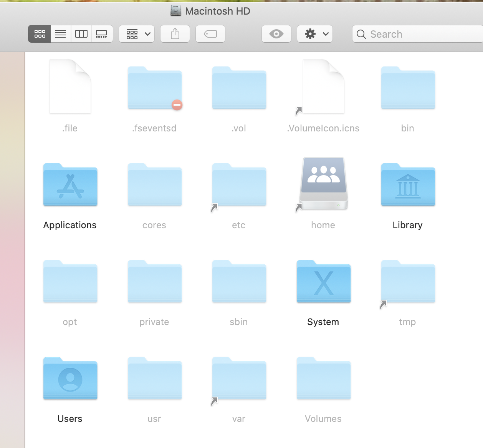
Task: Click the "Users" name label
Action: [70, 419]
